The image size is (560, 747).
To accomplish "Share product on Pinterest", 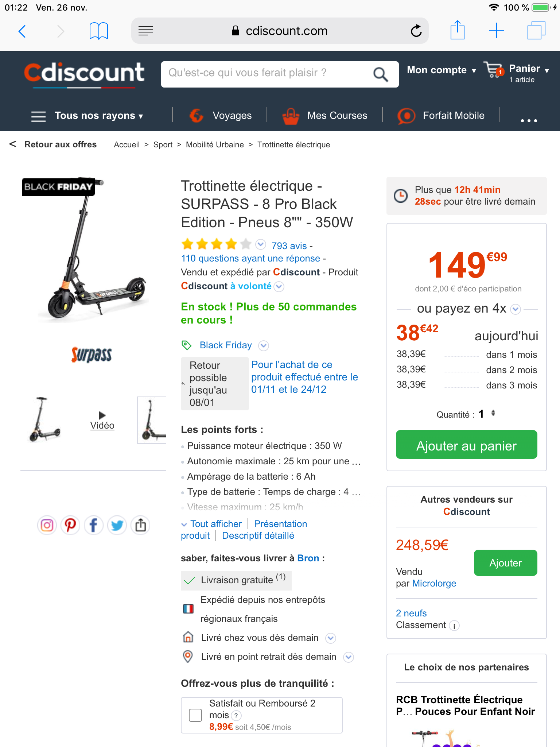I will coord(70,525).
